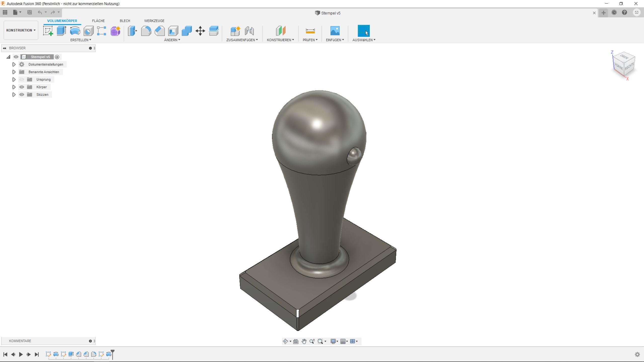Jump to the timeline beginning
This screenshot has width=644, height=362.
(x=5, y=354)
